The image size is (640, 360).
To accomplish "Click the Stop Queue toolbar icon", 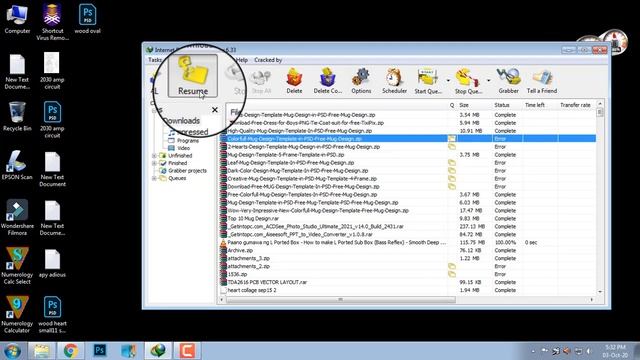I will (x=468, y=81).
